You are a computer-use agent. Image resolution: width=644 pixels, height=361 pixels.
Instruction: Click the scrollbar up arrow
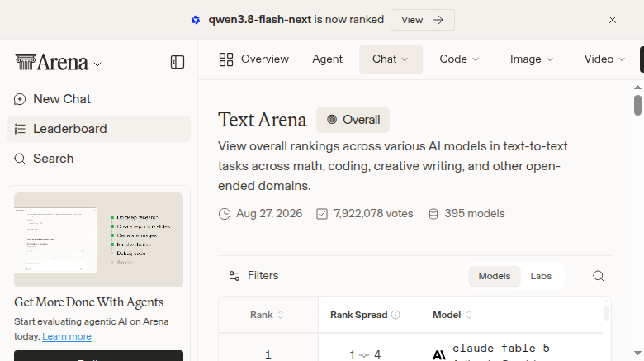(637, 88)
